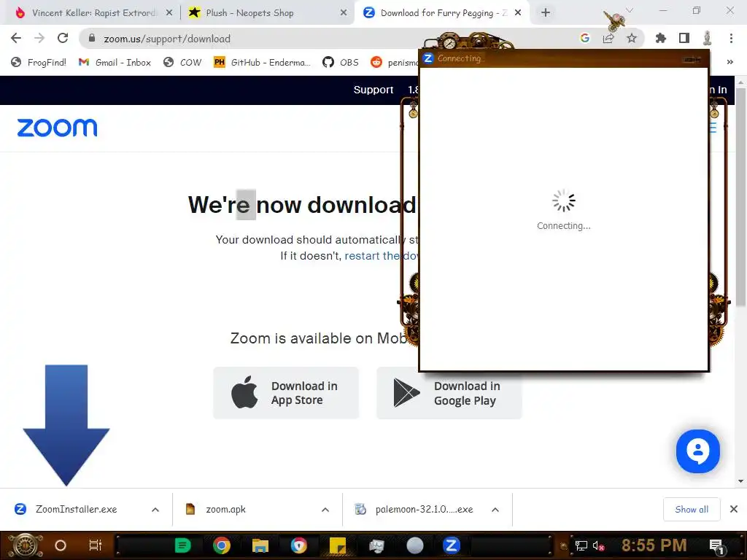Open the COW bookmark

182,63
